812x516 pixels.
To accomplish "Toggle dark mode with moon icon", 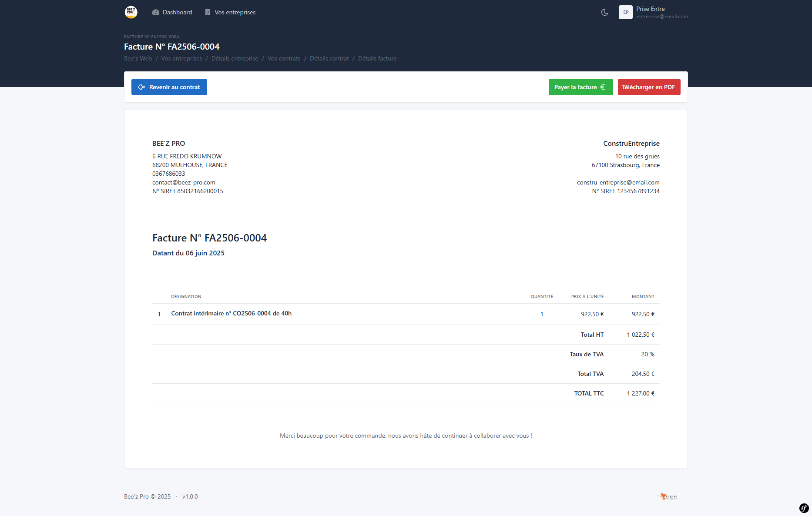I will (x=604, y=12).
